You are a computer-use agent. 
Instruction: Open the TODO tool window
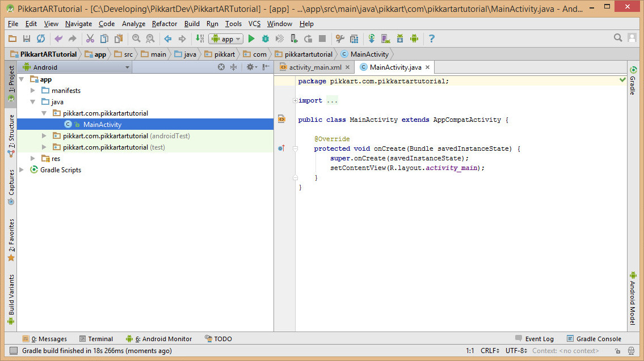[218, 339]
